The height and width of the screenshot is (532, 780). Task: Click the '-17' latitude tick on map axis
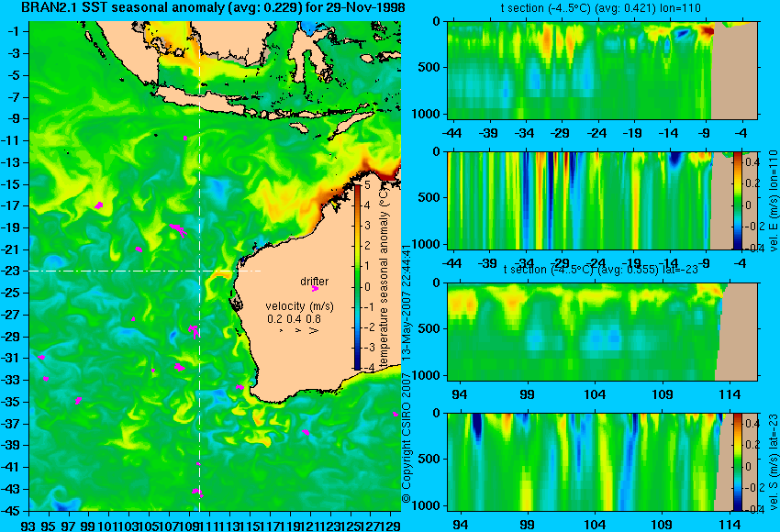(13, 205)
